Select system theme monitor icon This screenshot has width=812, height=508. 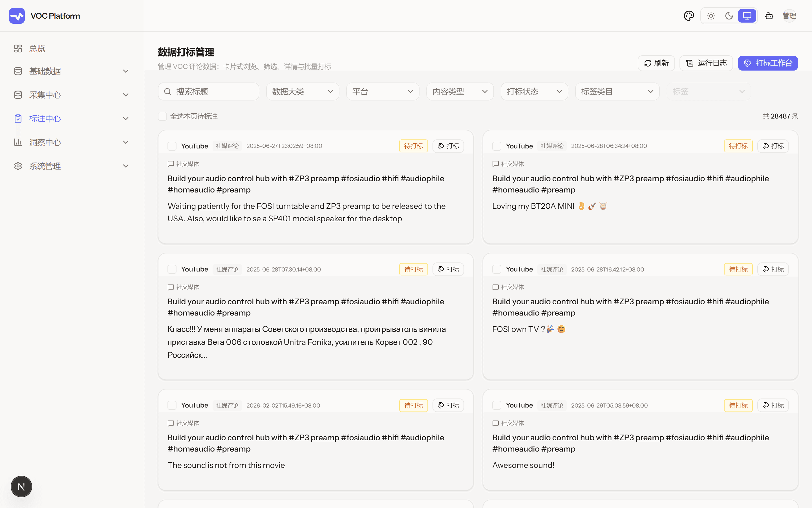tap(747, 16)
